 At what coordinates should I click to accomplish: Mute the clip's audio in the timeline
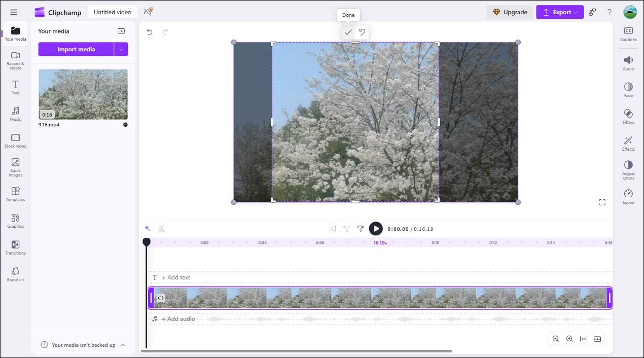[x=161, y=298]
